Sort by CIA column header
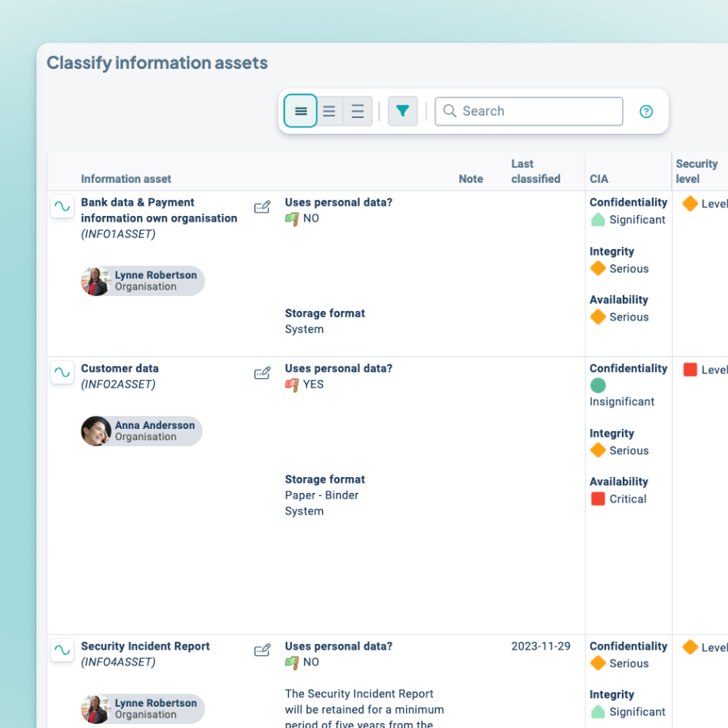The width and height of the screenshot is (728, 728). tap(599, 179)
